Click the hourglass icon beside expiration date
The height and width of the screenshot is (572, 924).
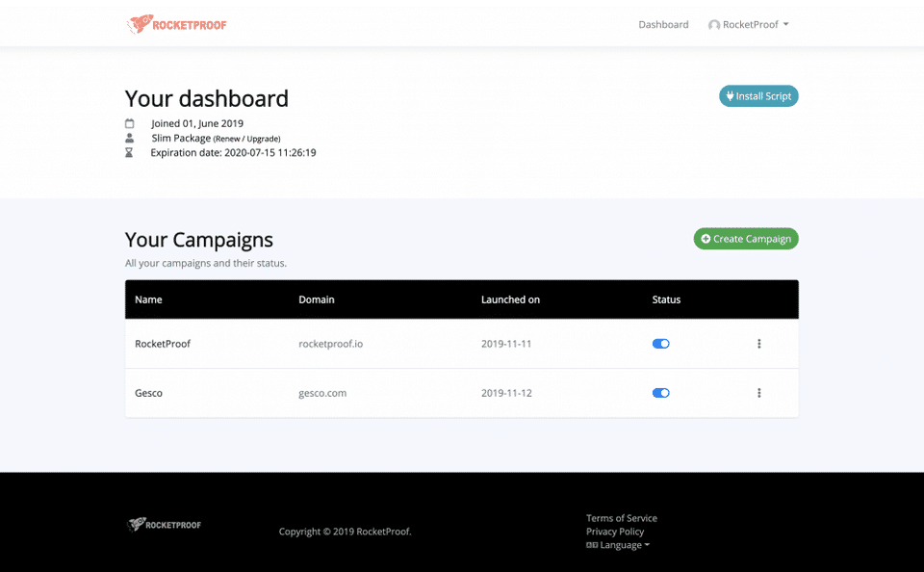pos(130,152)
